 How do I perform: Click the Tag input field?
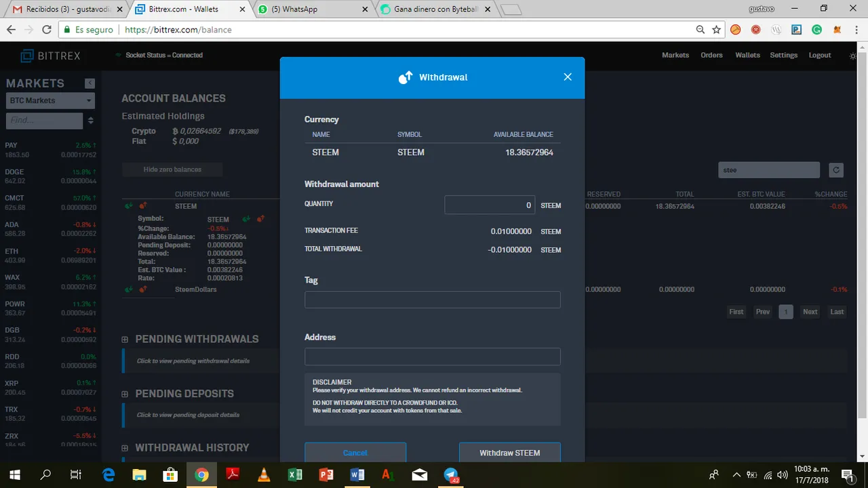tap(433, 300)
